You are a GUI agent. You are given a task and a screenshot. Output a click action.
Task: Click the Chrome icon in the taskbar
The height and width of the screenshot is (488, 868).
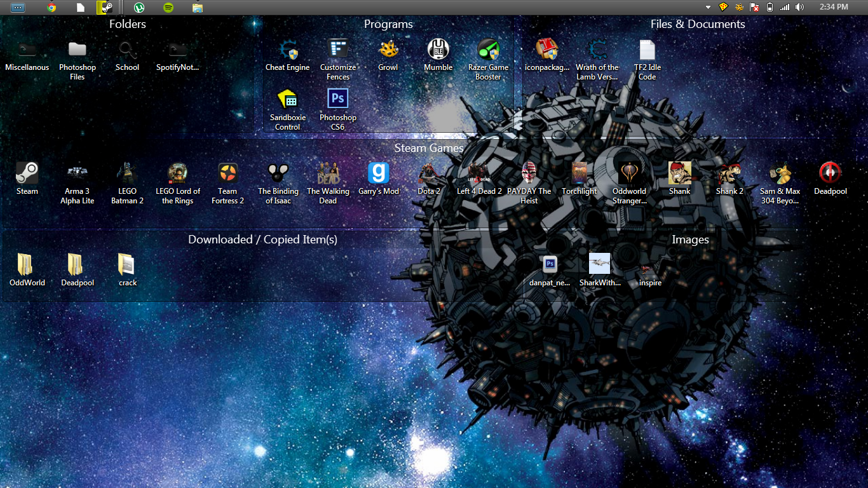tap(51, 8)
